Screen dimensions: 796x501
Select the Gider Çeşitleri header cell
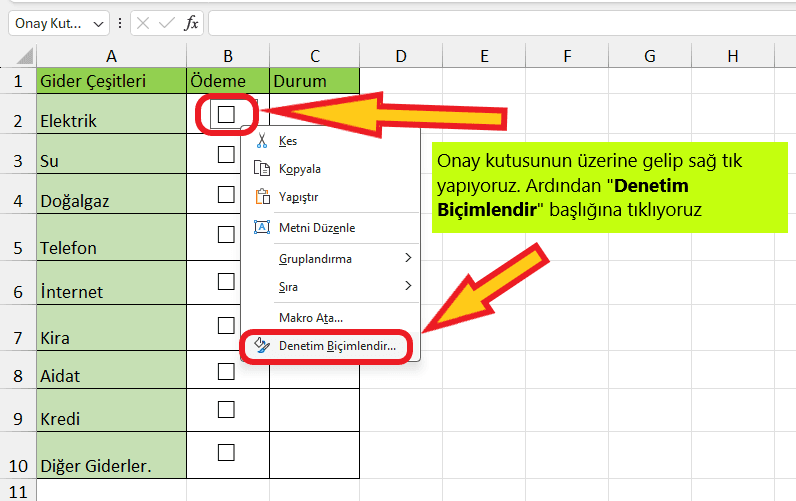(110, 81)
